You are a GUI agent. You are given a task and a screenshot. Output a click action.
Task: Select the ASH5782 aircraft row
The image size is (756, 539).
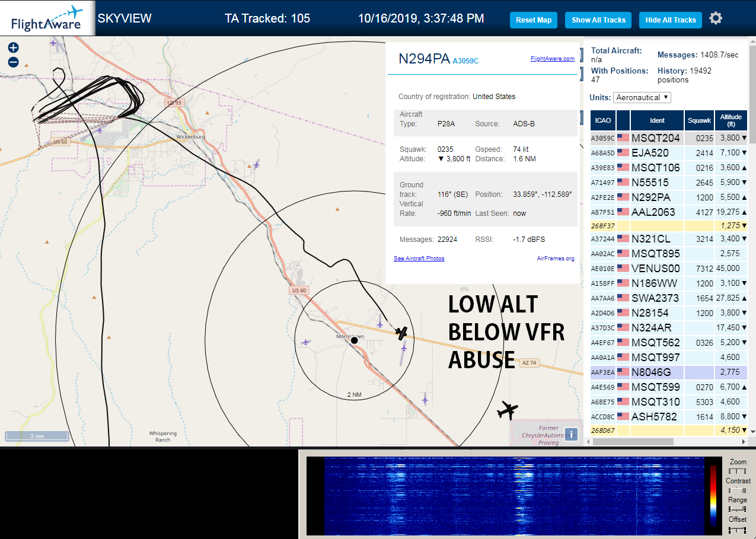tap(669, 417)
